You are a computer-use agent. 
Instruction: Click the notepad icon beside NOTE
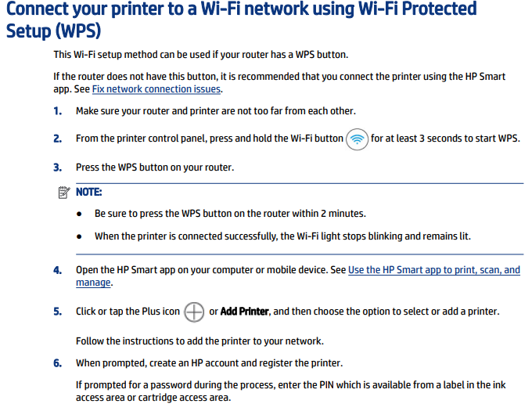tap(64, 192)
